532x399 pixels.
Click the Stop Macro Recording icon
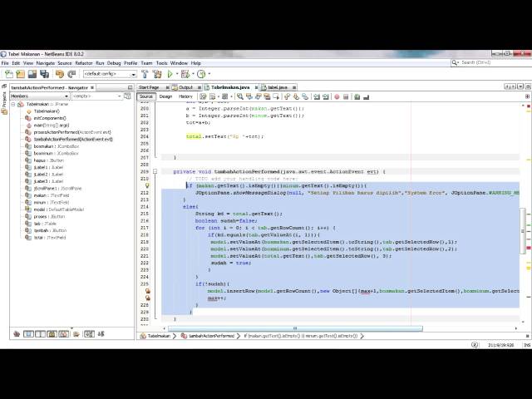[346, 96]
